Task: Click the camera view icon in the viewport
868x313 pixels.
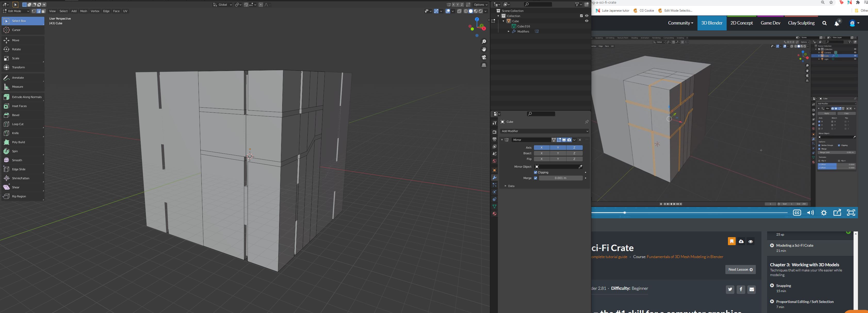Action: (x=484, y=57)
